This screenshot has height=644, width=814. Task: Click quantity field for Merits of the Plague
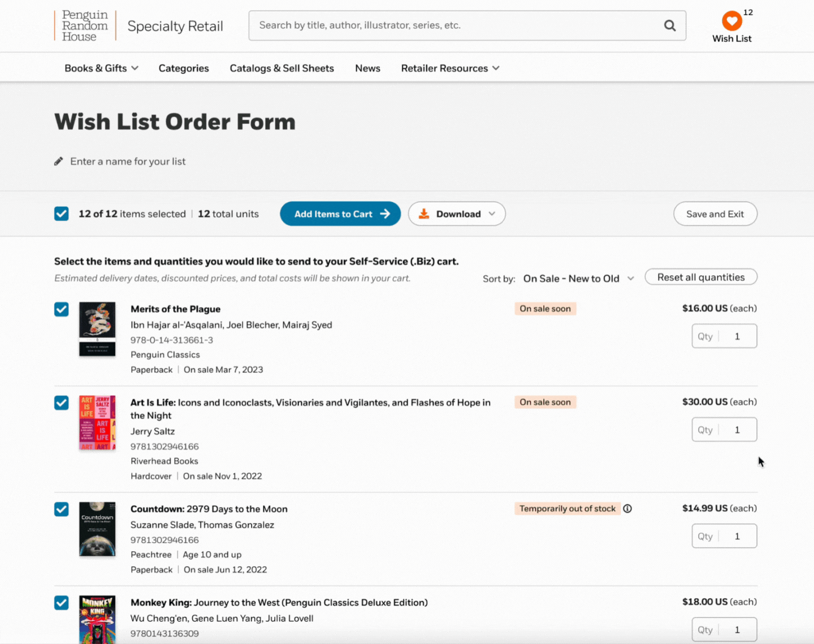click(724, 336)
